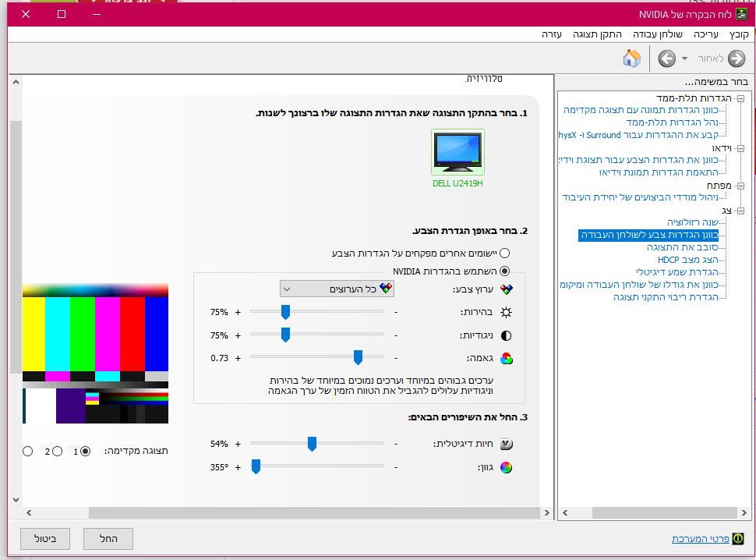Click the contrast slider handle at 75%
The height and width of the screenshot is (560, 756).
(285, 335)
